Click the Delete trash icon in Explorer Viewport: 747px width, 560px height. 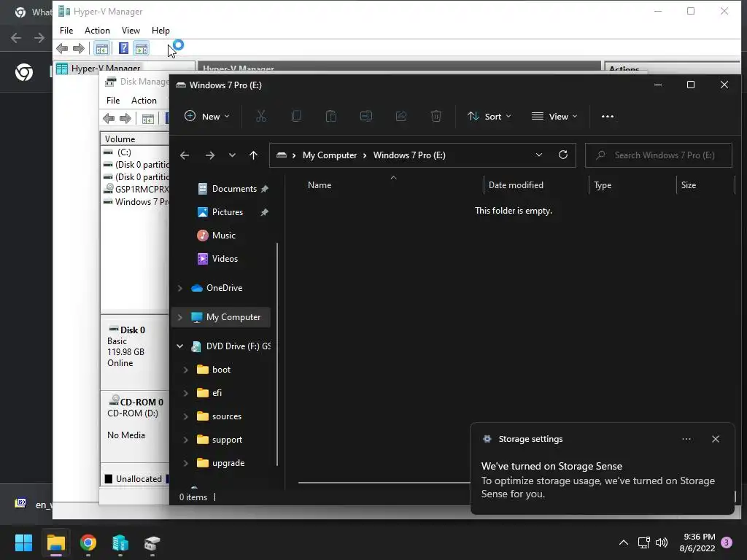pyautogui.click(x=436, y=116)
